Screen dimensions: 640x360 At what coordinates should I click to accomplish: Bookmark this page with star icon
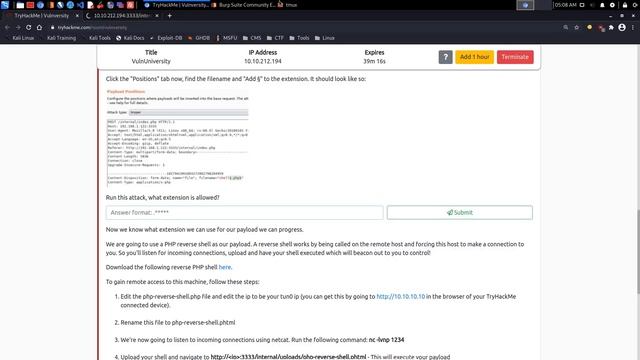576,27
